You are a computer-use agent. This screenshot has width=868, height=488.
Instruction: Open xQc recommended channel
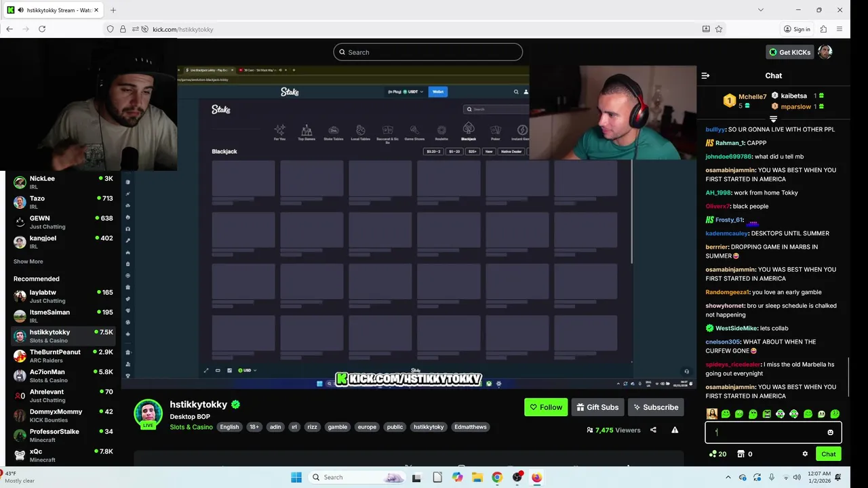pos(63,455)
